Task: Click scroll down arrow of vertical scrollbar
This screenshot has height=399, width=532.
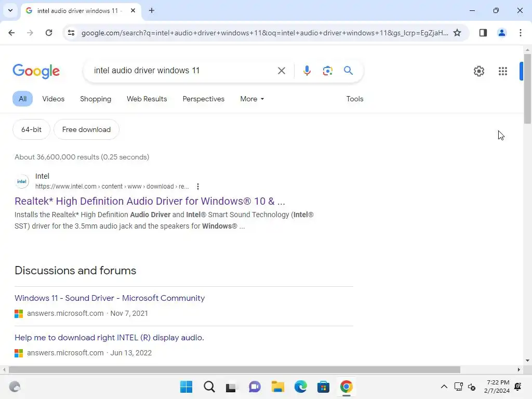Action: pos(527,361)
